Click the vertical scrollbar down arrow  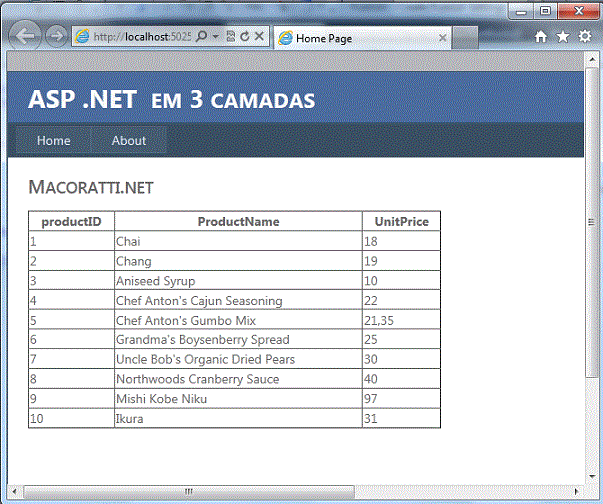point(592,477)
